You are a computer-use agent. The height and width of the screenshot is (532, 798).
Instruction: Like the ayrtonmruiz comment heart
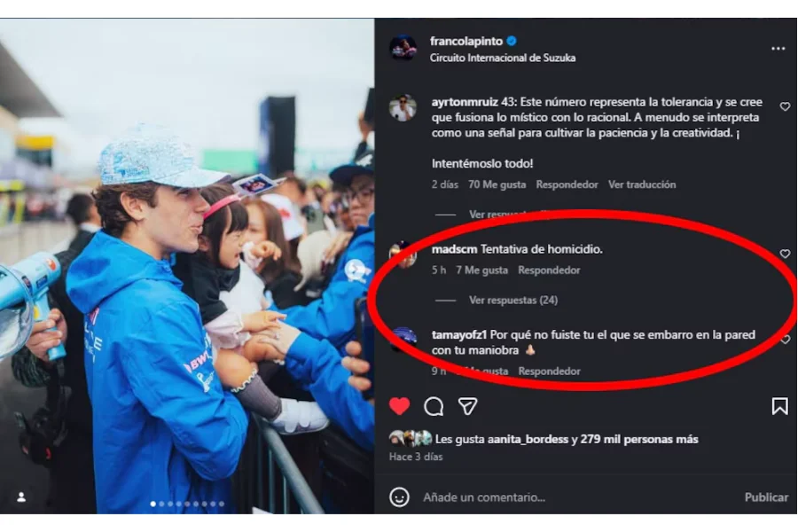coord(785,106)
